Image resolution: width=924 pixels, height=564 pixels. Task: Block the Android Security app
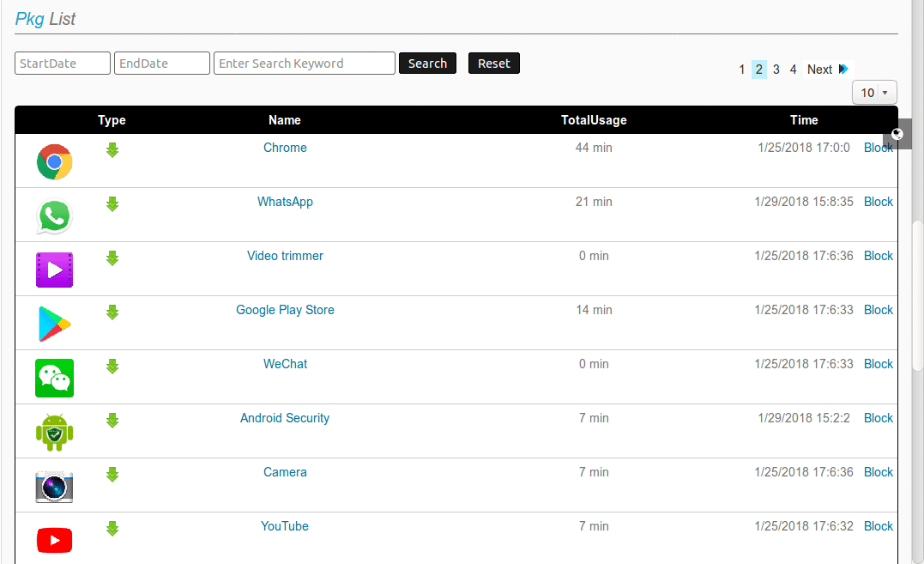click(x=878, y=418)
